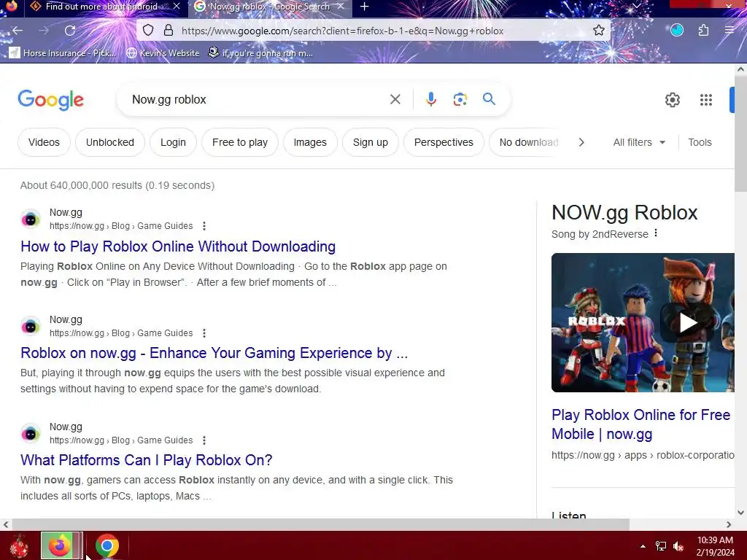Image resolution: width=747 pixels, height=560 pixels.
Task: Select the Sign up filter chip
Action: point(370,142)
